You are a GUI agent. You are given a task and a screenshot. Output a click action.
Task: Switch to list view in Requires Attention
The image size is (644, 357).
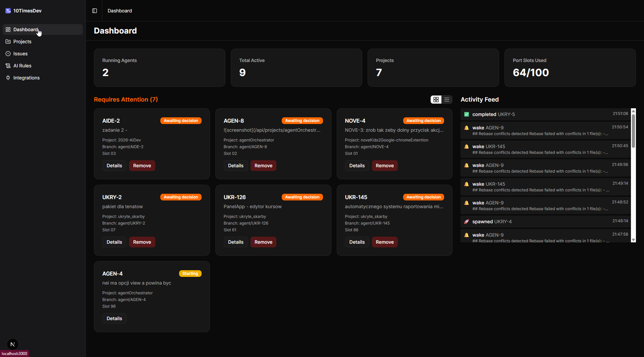(x=447, y=100)
